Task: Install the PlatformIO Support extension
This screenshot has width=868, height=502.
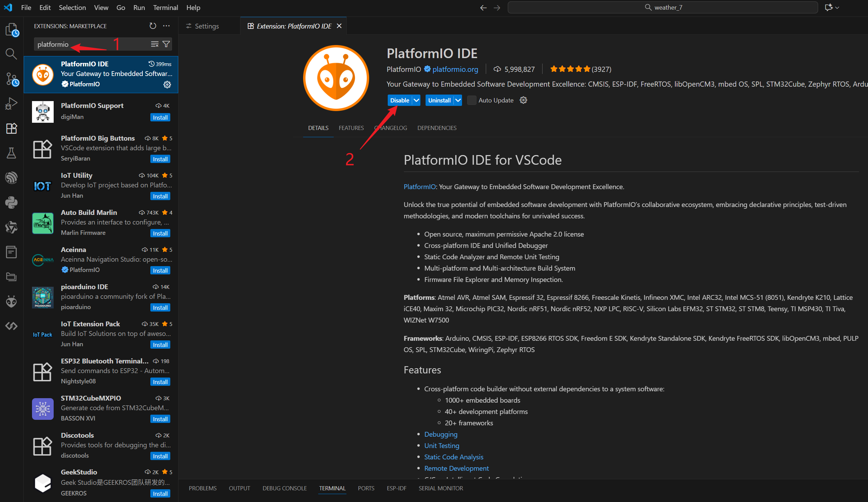Action: click(x=160, y=117)
